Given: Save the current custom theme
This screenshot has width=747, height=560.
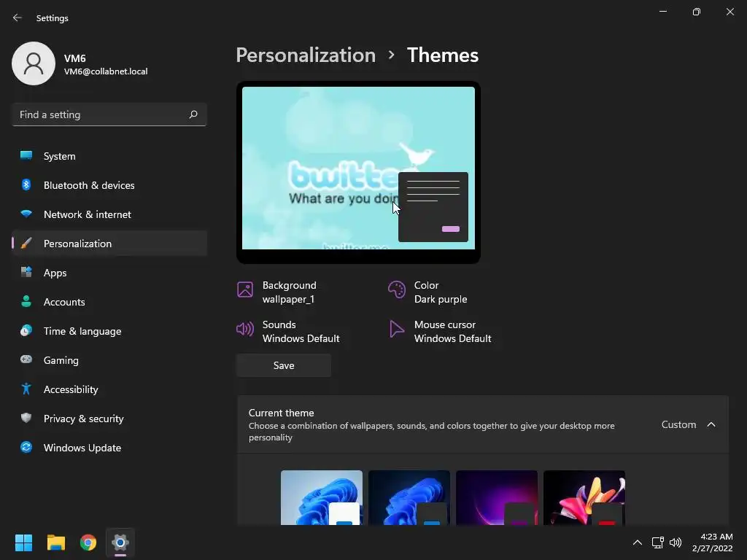Looking at the screenshot, I should click(x=284, y=365).
